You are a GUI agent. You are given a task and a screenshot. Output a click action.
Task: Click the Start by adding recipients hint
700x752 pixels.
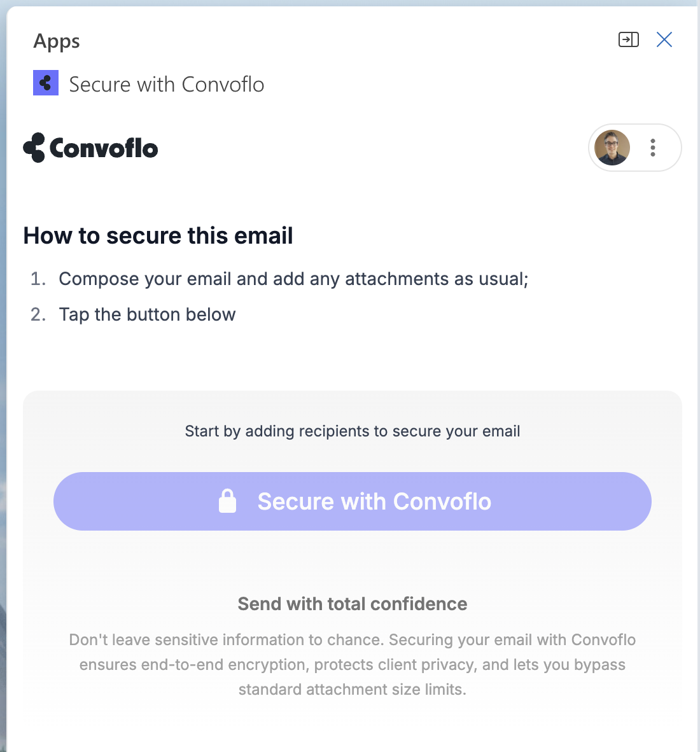click(x=352, y=431)
